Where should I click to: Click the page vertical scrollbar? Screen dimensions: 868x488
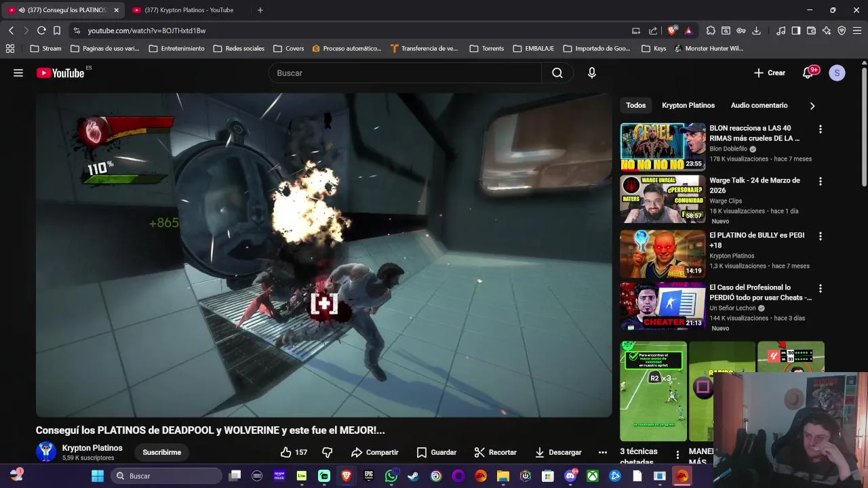tap(864, 125)
